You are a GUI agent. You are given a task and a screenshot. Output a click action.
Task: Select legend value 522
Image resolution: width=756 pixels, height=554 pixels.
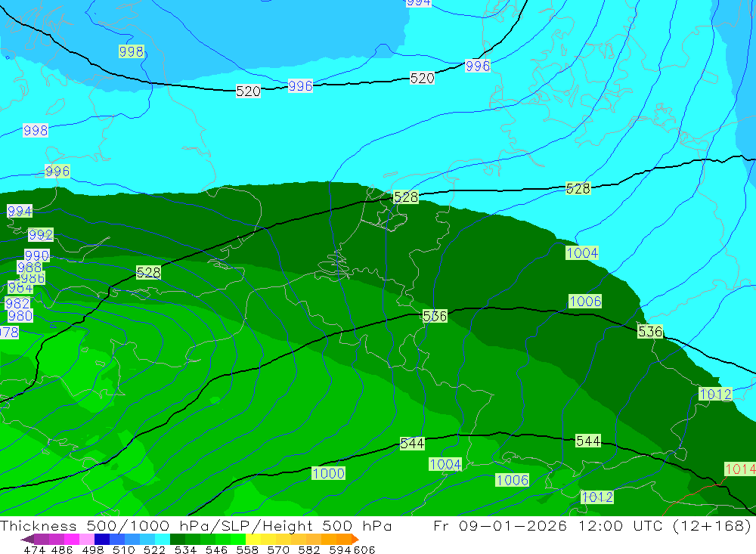click(154, 549)
